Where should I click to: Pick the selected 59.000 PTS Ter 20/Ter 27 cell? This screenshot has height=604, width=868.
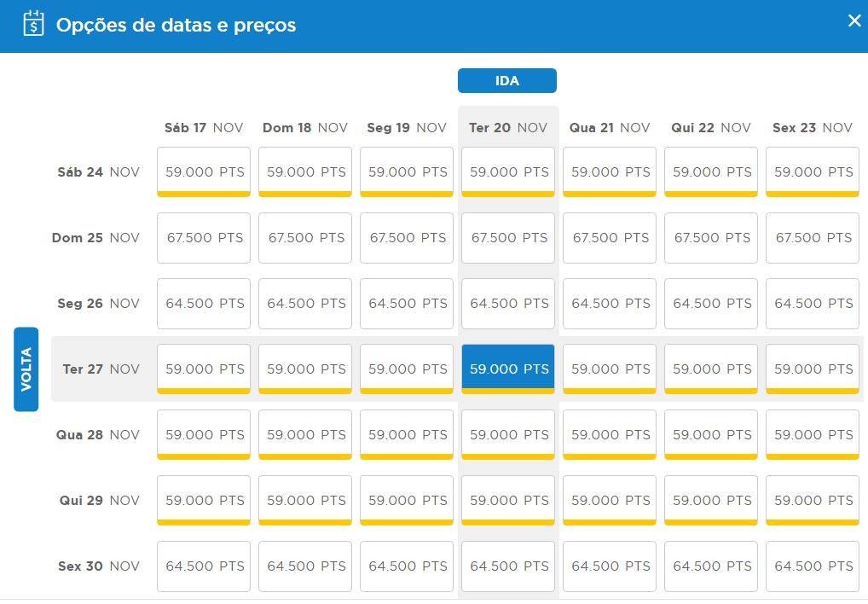[x=508, y=369]
